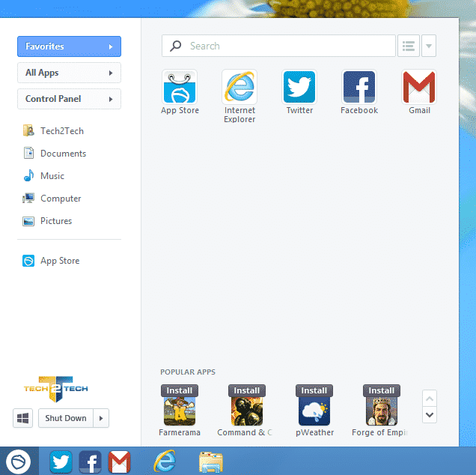Open the Twitter app tile
The height and width of the screenshot is (475, 476).
[x=299, y=88]
